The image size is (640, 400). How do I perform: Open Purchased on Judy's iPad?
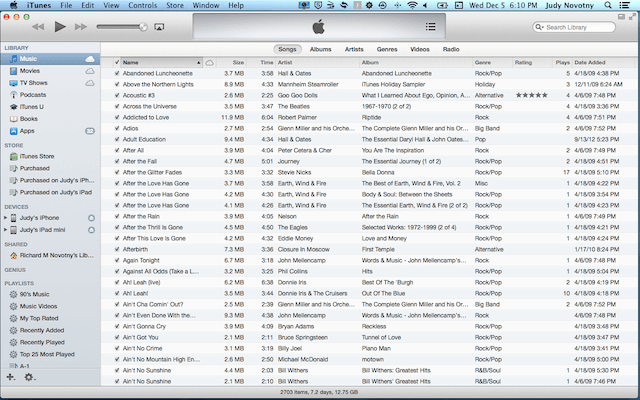click(50, 192)
